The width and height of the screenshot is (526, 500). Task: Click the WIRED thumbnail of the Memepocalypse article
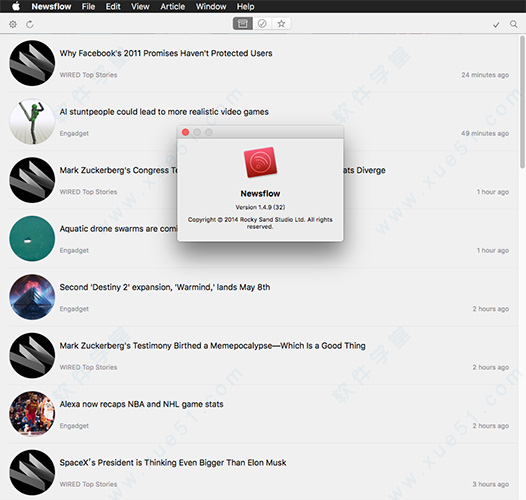pyautogui.click(x=32, y=355)
